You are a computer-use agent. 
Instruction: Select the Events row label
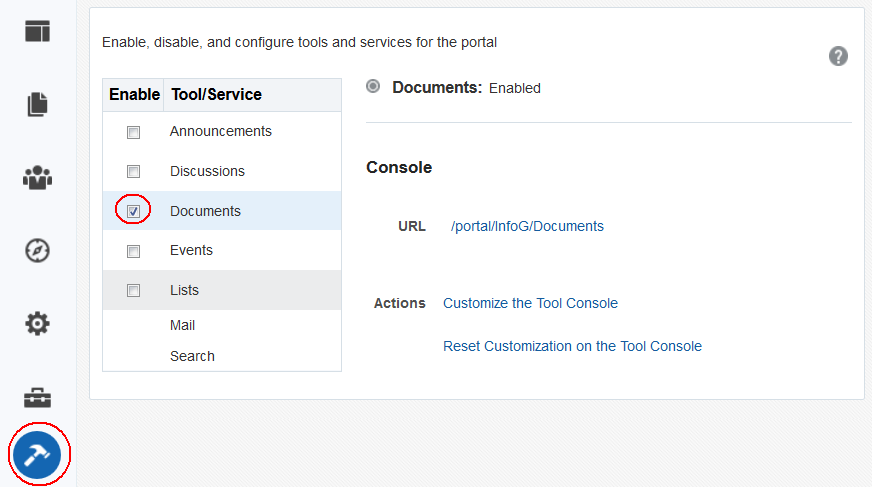(191, 250)
